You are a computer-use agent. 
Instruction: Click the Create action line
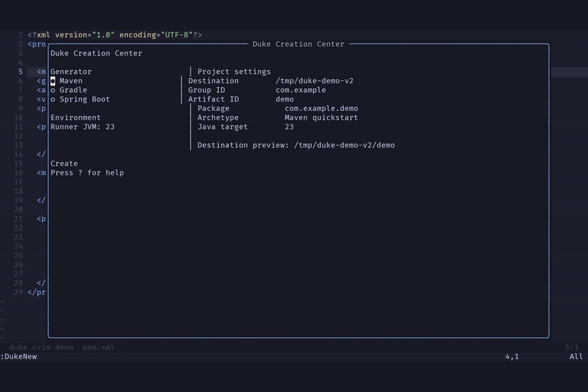[x=64, y=164]
